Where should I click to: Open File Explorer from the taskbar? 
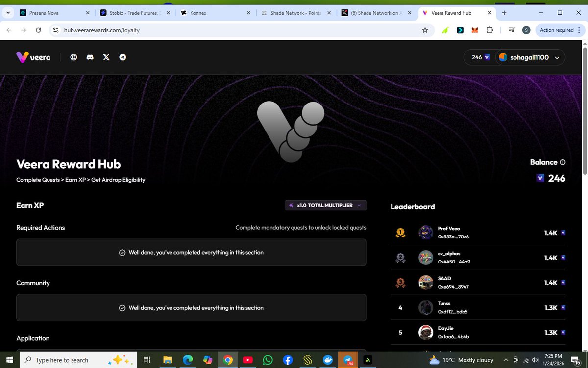(168, 360)
